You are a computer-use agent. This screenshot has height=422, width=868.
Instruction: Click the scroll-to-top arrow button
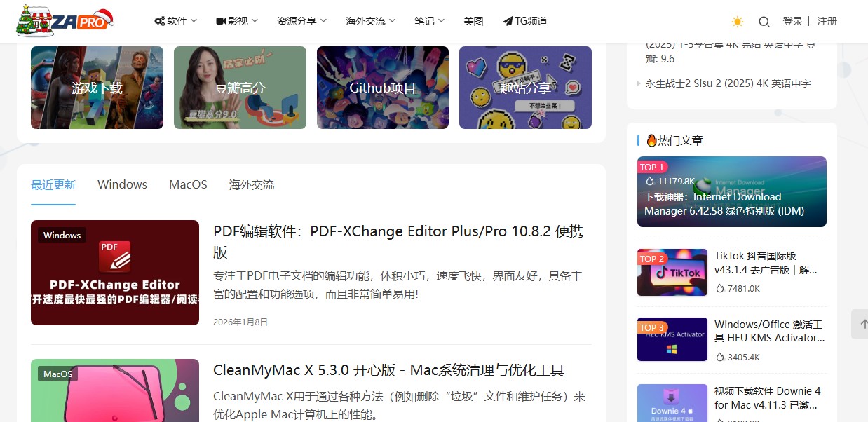[x=860, y=324]
